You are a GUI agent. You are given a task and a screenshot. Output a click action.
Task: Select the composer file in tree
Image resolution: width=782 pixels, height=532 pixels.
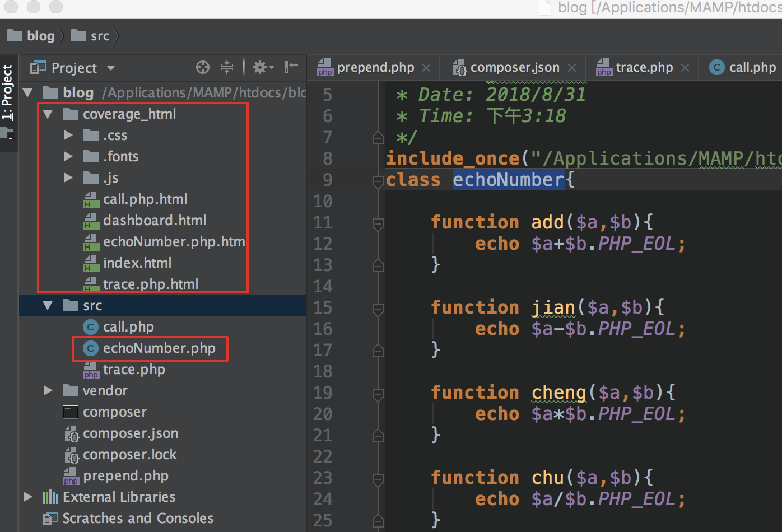tap(115, 412)
